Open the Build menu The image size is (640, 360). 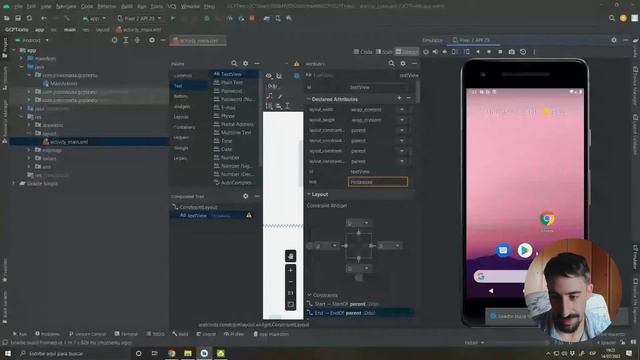pos(127,7)
